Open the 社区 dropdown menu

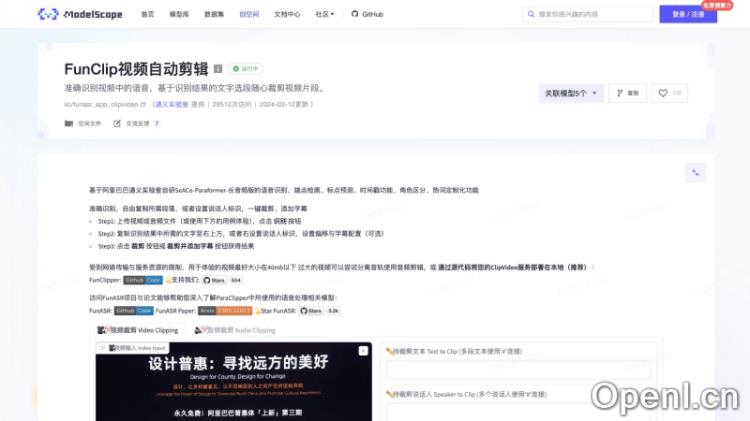pyautogui.click(x=324, y=14)
